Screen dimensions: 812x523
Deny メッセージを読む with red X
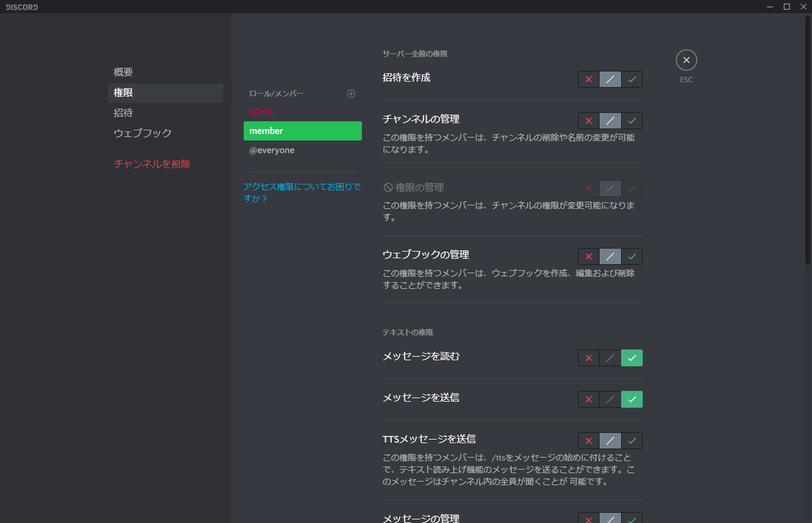pyautogui.click(x=589, y=358)
